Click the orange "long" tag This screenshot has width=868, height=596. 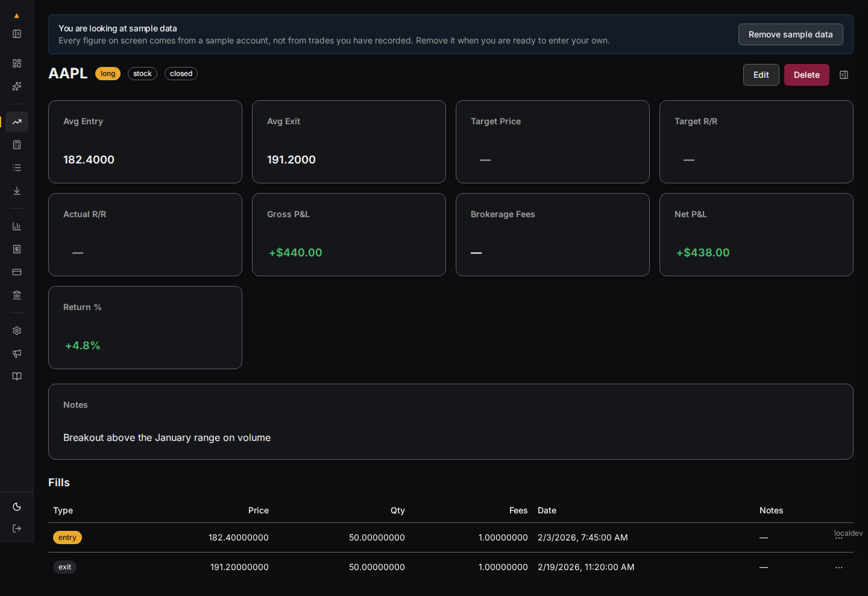click(108, 74)
